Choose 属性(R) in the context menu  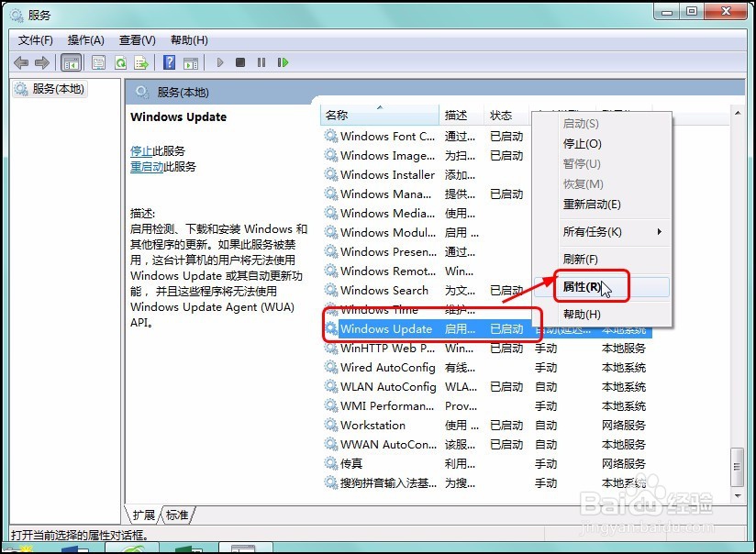pyautogui.click(x=602, y=287)
